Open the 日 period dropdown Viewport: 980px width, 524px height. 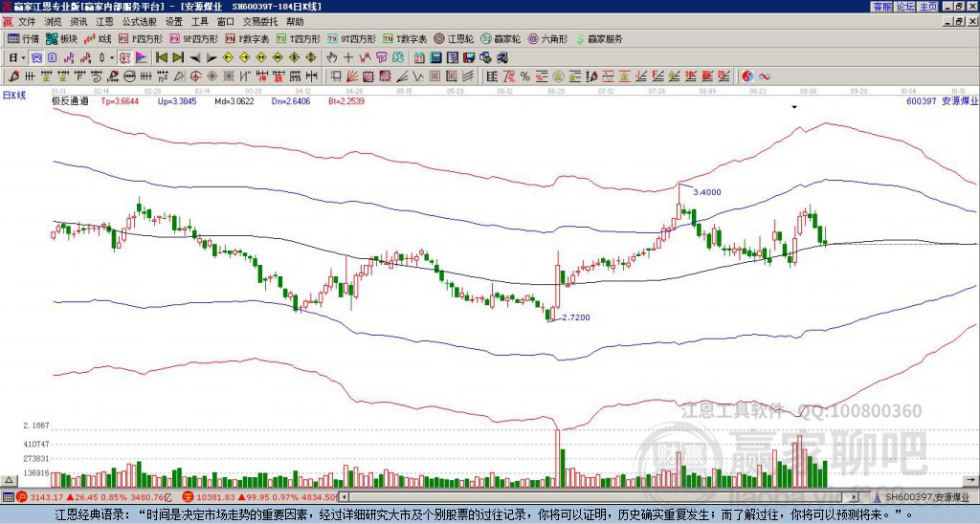coord(17,58)
